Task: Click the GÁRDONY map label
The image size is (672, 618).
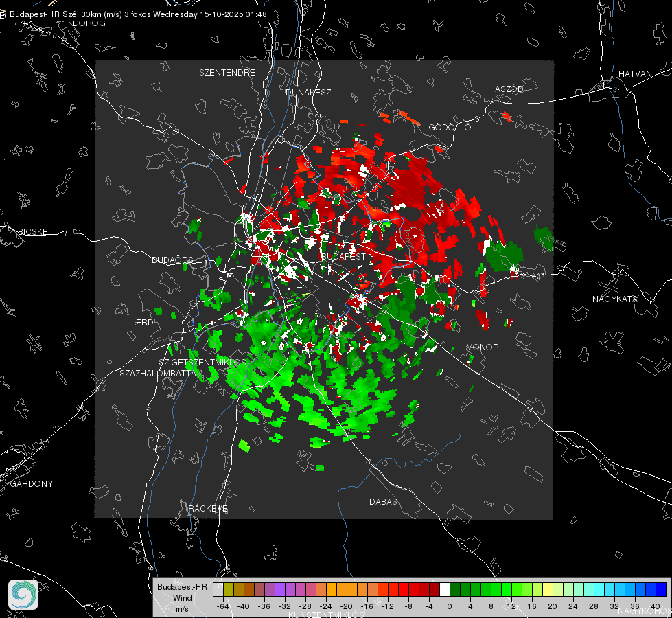Action: click(32, 484)
